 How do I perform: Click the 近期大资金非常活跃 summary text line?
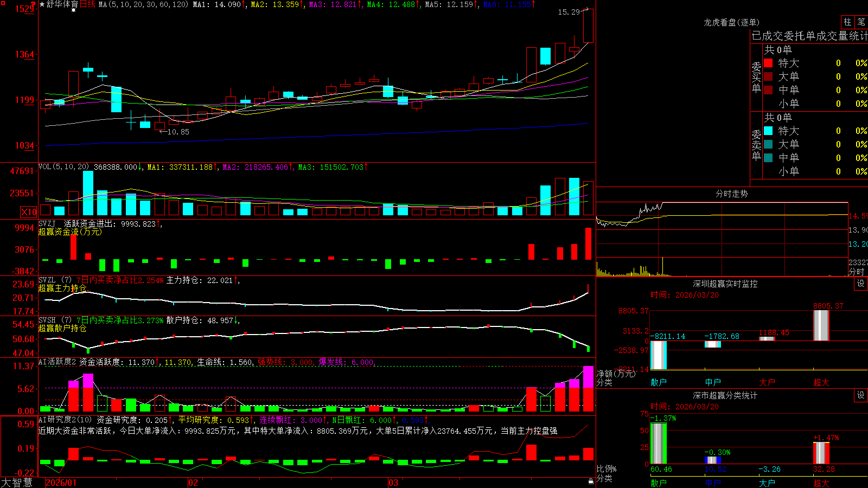pos(298,431)
